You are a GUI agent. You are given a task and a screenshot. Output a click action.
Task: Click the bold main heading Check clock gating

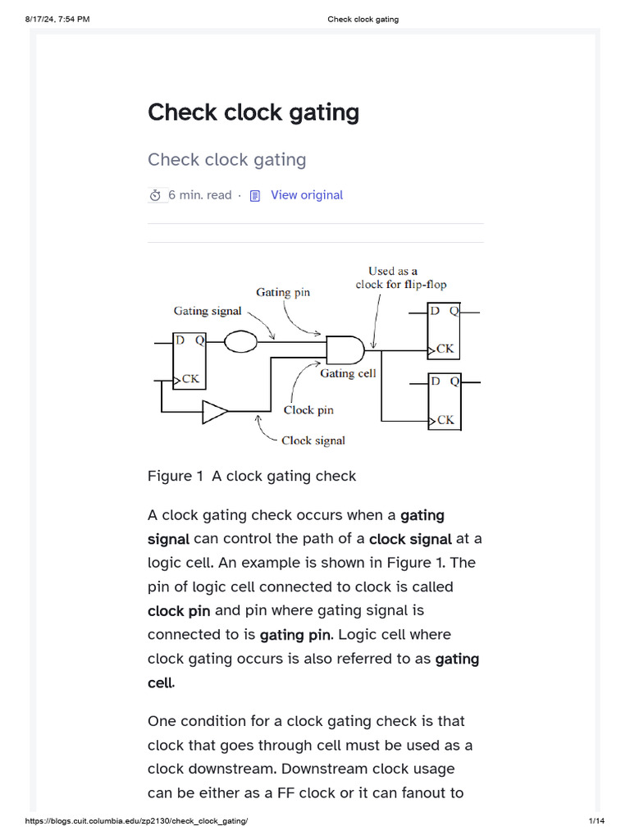click(253, 112)
